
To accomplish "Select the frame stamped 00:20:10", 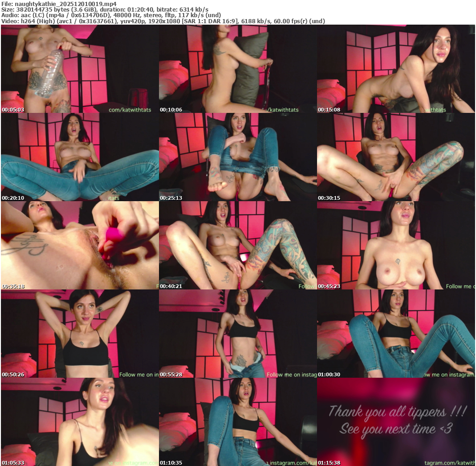I will pos(79,157).
